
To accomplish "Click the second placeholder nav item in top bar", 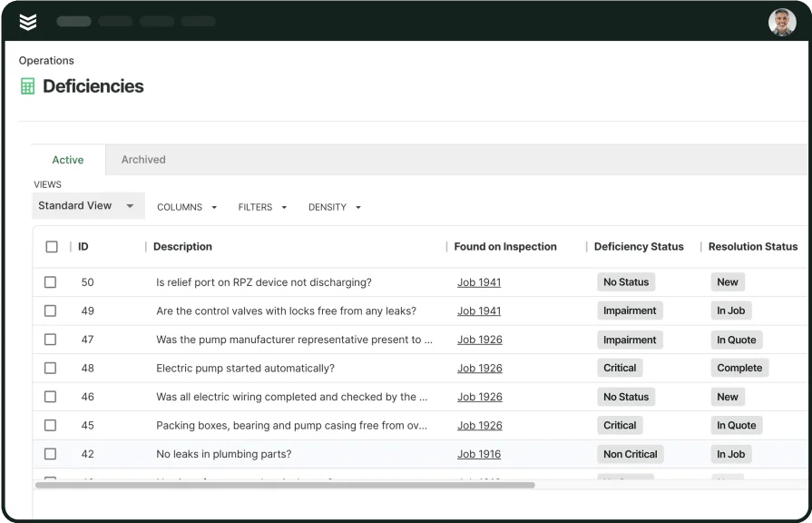I will coord(115,21).
